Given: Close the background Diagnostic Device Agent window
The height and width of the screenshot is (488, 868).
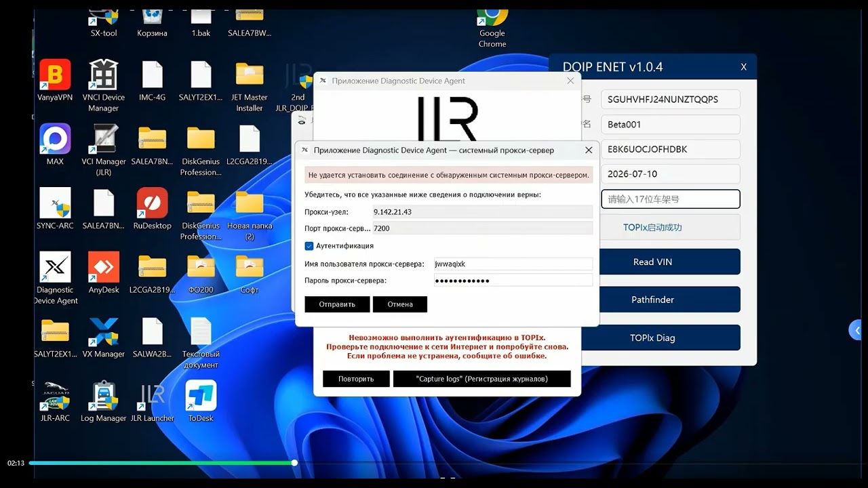Looking at the screenshot, I should tap(571, 81).
